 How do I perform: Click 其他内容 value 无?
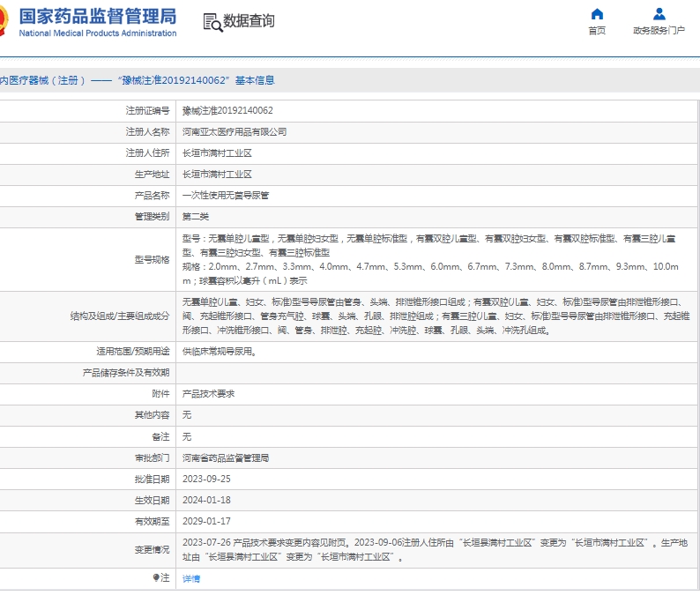click(187, 414)
